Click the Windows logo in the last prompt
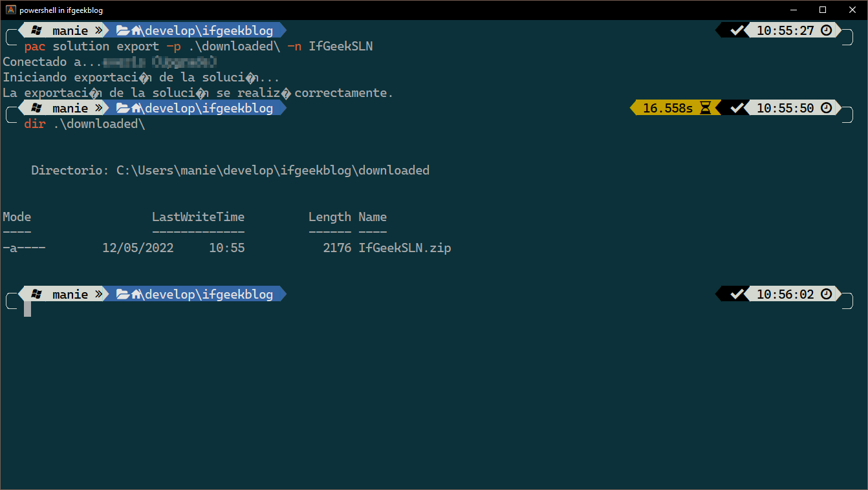The height and width of the screenshot is (490, 868). point(37,294)
